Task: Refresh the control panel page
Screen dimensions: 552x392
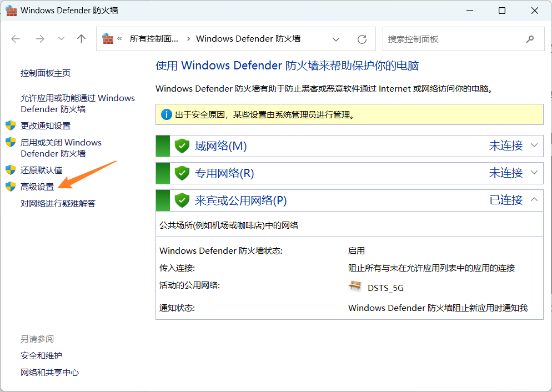Action: pyautogui.click(x=362, y=39)
